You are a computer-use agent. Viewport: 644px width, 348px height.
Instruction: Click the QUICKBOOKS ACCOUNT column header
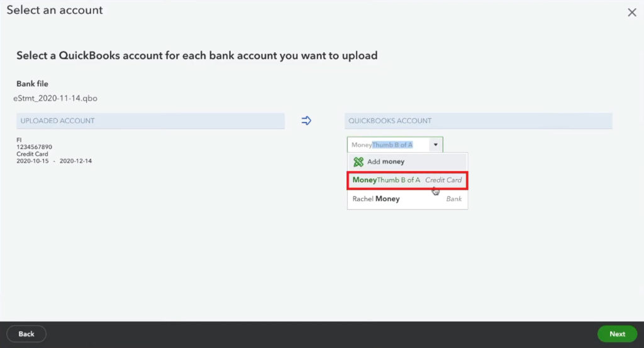click(479, 121)
